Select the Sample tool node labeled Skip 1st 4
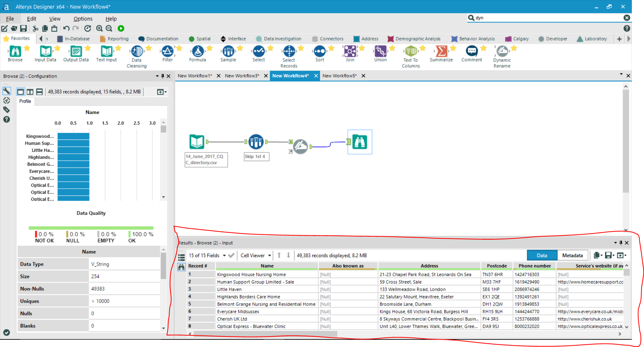This screenshot has height=347, width=644. (256, 142)
